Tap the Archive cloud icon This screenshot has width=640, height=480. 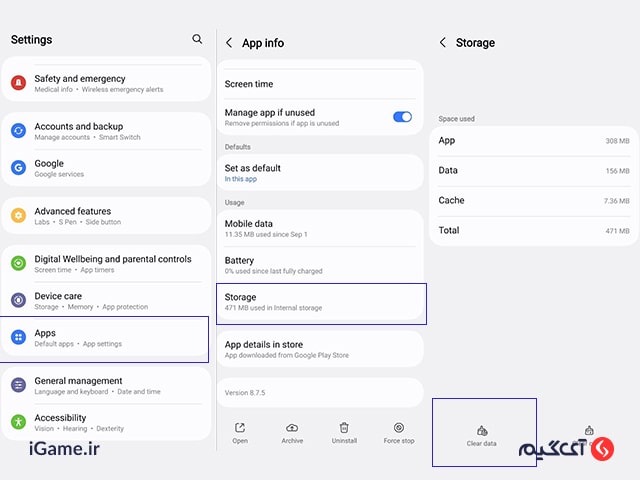[292, 427]
